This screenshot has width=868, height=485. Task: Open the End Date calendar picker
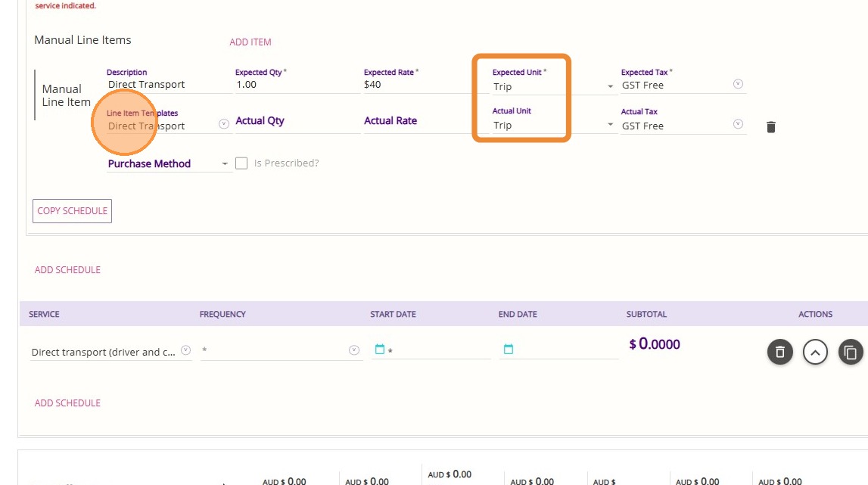point(509,350)
